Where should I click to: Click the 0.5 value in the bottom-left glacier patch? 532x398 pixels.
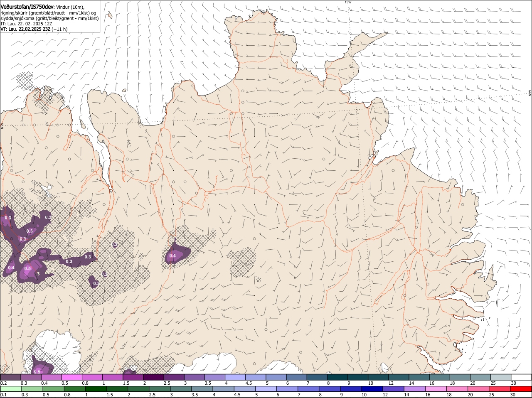37,371
